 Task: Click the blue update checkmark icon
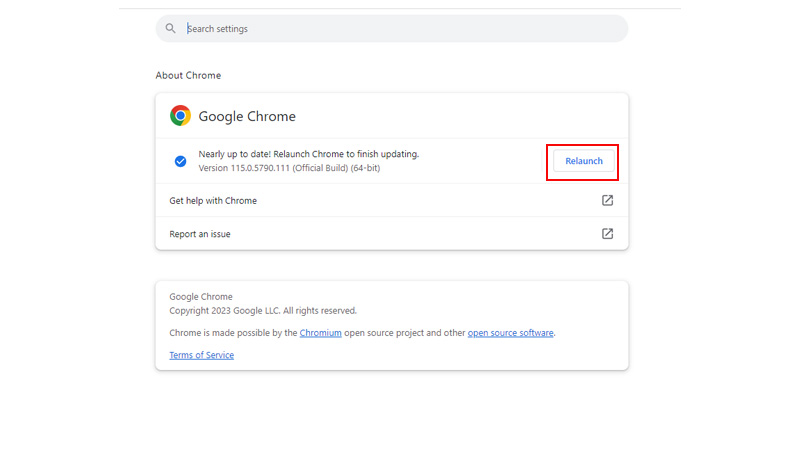coord(180,161)
